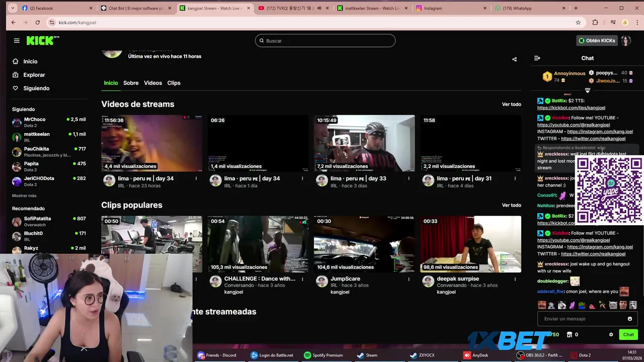
Task: Open options for lima peru day 31 video
Action: coord(515,178)
